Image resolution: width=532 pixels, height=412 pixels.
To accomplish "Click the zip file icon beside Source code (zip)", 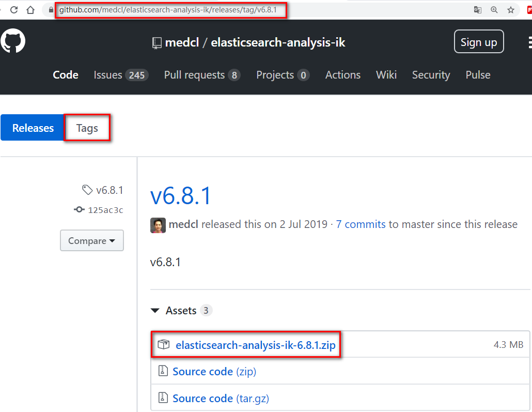I will 163,371.
